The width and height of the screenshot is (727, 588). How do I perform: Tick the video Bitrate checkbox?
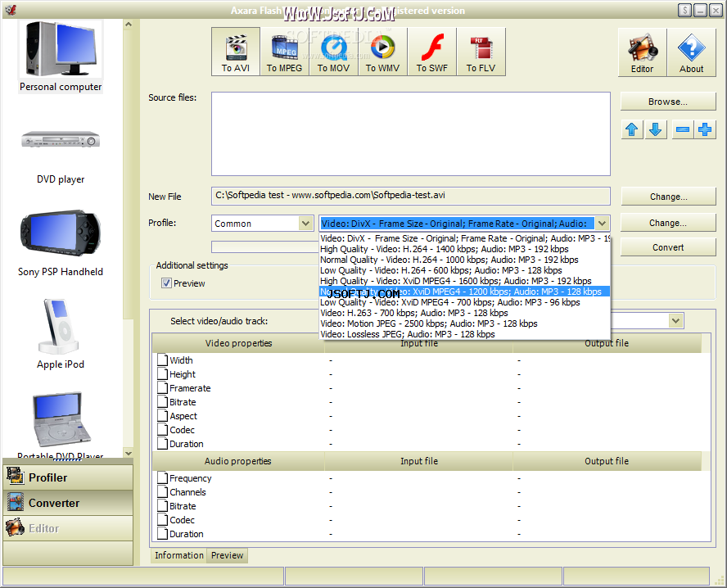pos(162,401)
